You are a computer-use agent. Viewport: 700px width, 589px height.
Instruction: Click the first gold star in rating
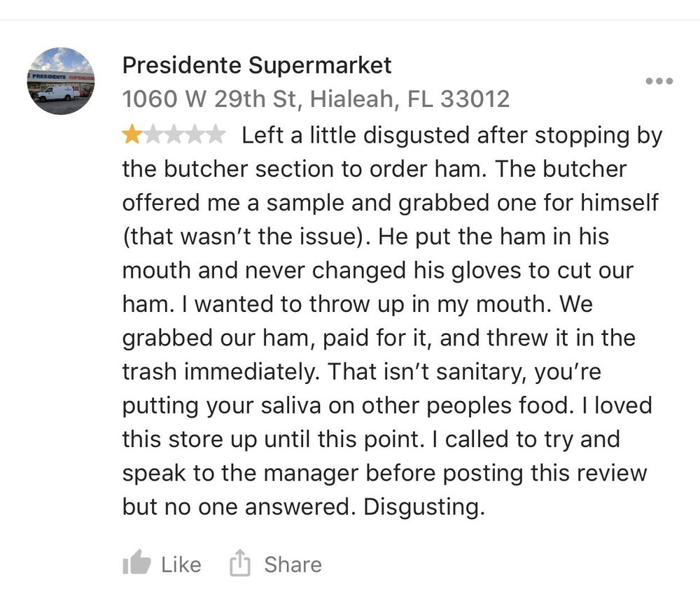pos(132,135)
